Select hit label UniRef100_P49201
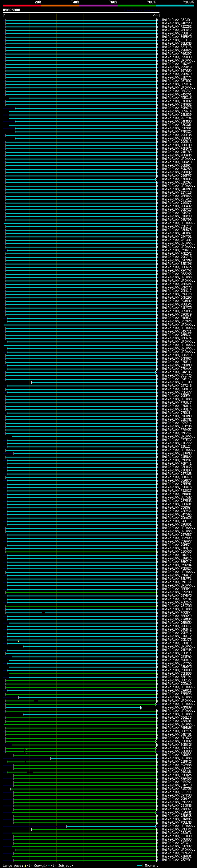The width and height of the screenshot is (197, 868). coord(177,94)
